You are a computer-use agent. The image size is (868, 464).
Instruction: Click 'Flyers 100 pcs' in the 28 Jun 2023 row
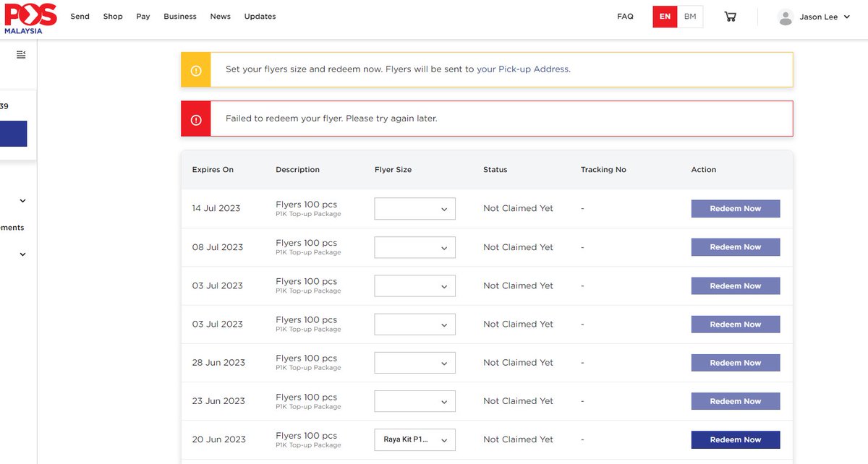point(306,358)
